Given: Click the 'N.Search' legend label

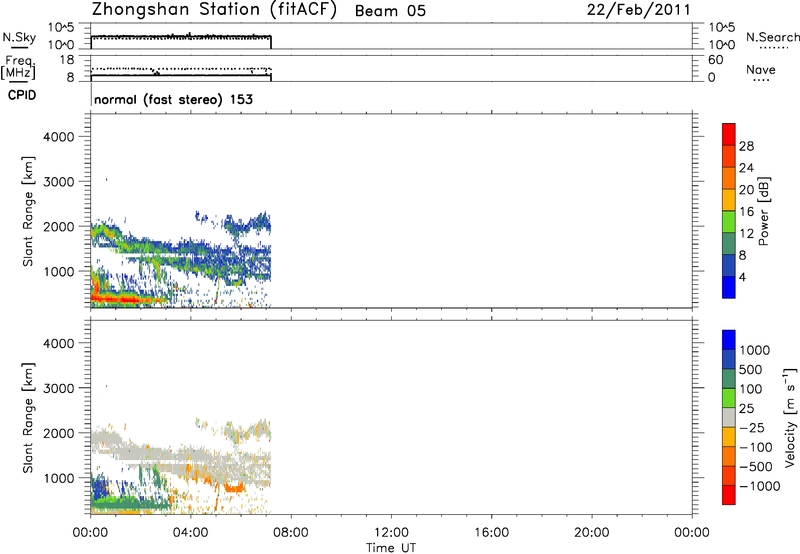Looking at the screenshot, I should coord(772,37).
